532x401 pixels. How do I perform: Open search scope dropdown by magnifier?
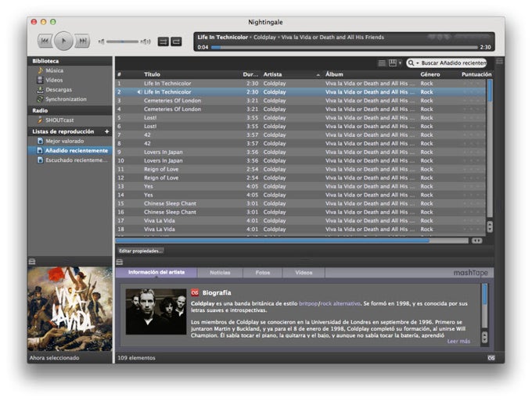(x=413, y=63)
